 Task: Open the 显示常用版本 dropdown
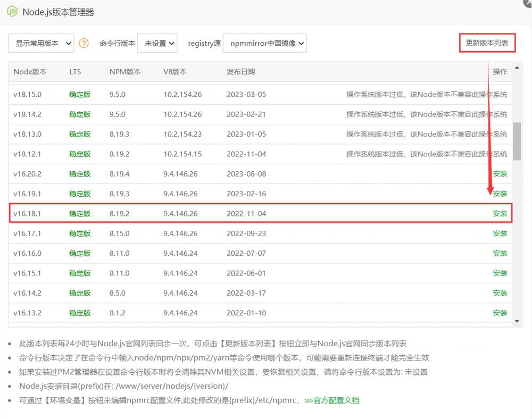tap(41, 43)
